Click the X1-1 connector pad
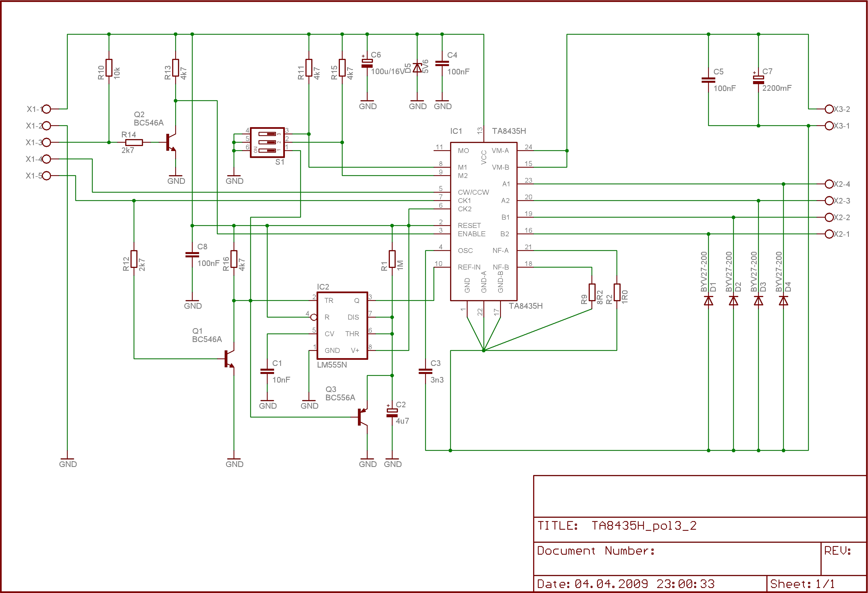Image resolution: width=868 pixels, height=593 pixels. pos(46,109)
